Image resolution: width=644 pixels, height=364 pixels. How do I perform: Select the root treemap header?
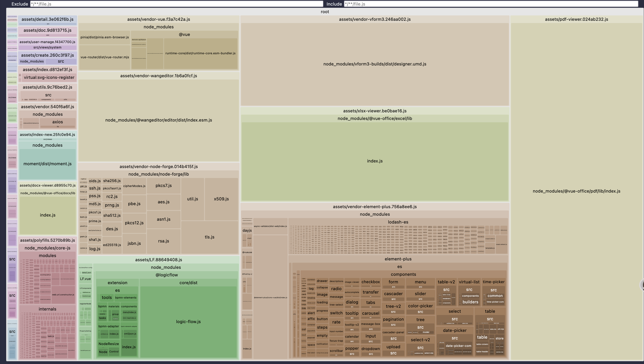pyautogui.click(x=325, y=12)
